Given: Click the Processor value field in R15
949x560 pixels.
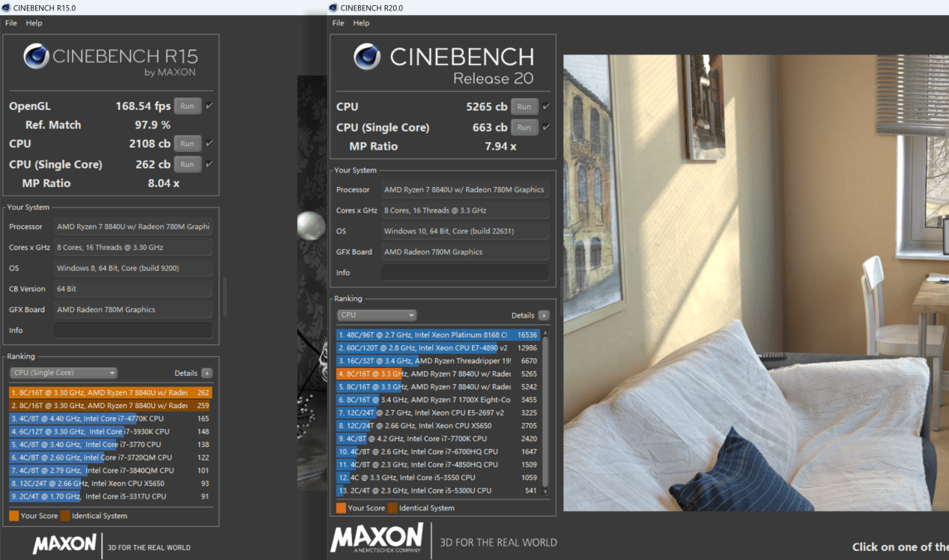Looking at the screenshot, I should point(133,226).
